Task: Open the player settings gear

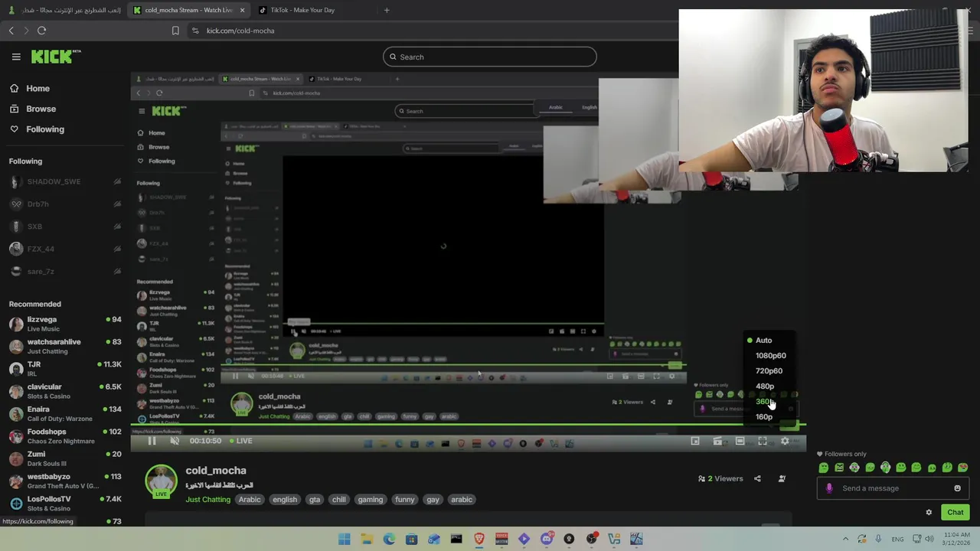Action: 785,442
